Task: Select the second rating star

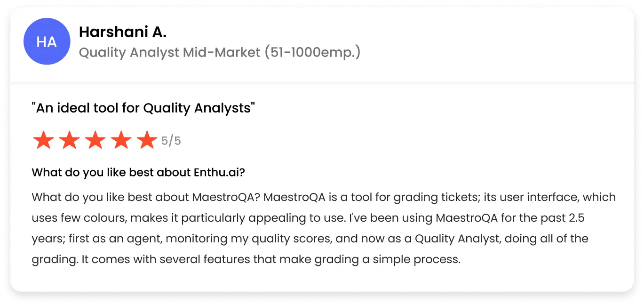Action: coord(69,140)
